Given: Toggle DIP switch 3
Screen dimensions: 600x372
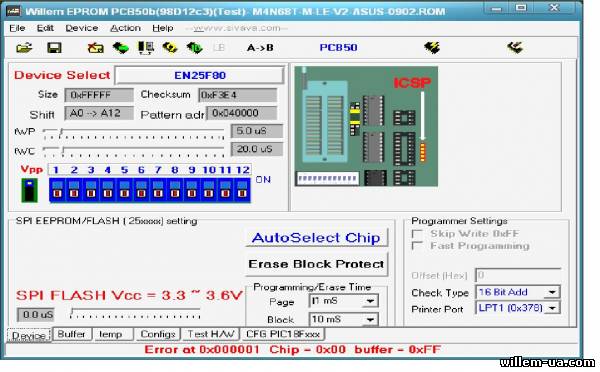Looking at the screenshot, I should tap(91, 190).
